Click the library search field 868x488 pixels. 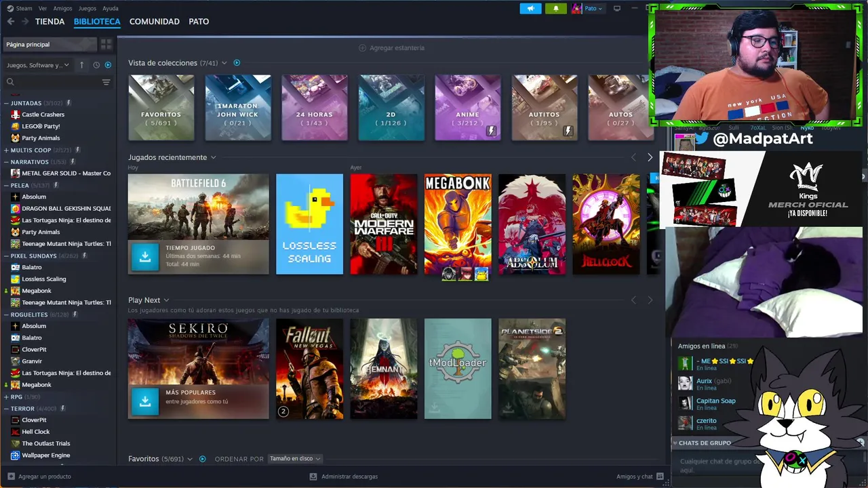tap(52, 82)
